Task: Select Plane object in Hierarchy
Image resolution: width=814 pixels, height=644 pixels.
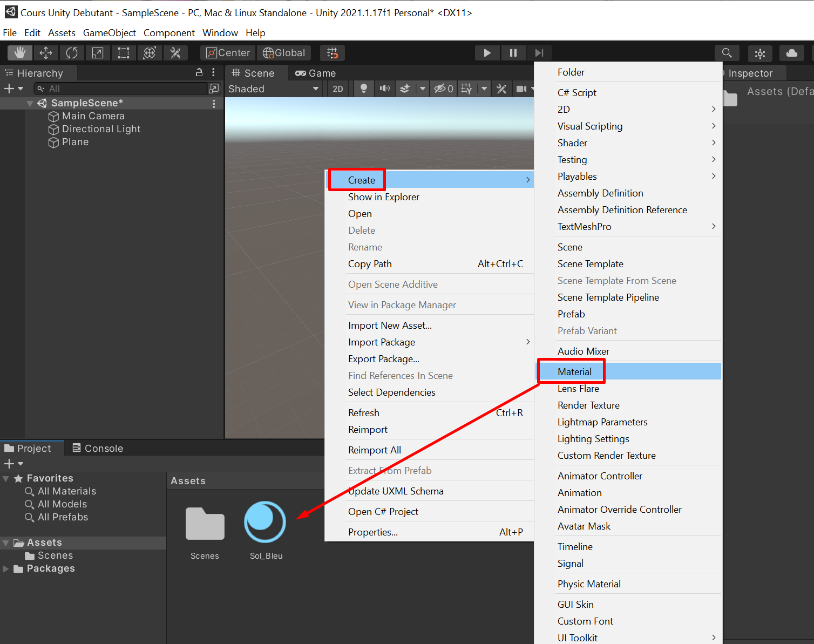Action: click(75, 142)
